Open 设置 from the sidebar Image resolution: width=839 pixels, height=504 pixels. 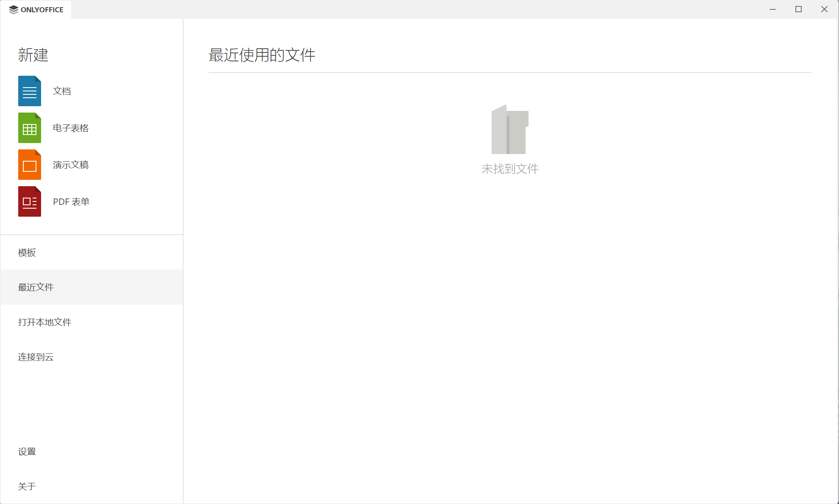click(x=27, y=452)
